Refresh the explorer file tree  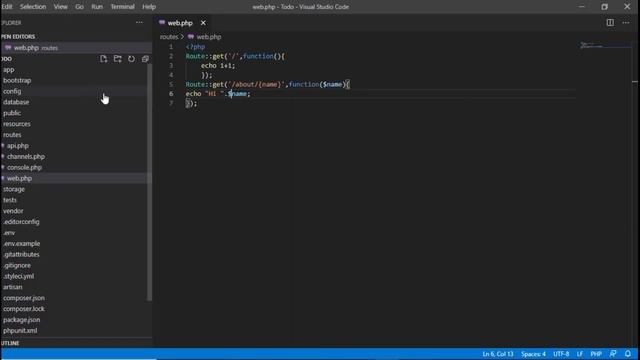click(x=131, y=59)
